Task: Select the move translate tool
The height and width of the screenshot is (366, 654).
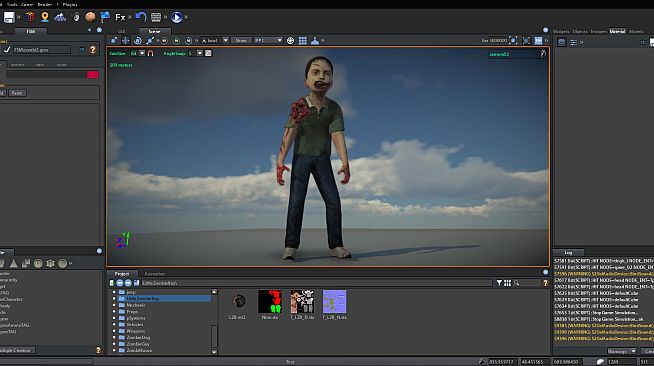Action: (126, 40)
